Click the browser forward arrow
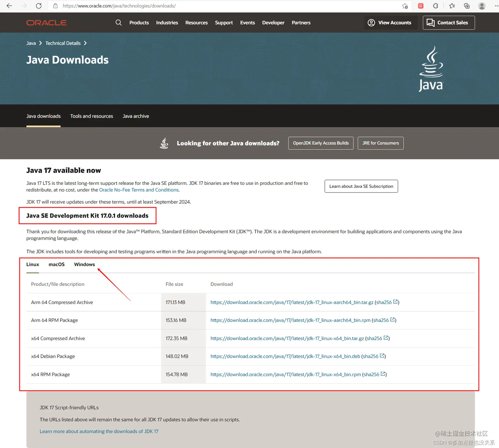The height and width of the screenshot is (448, 499). point(24,6)
